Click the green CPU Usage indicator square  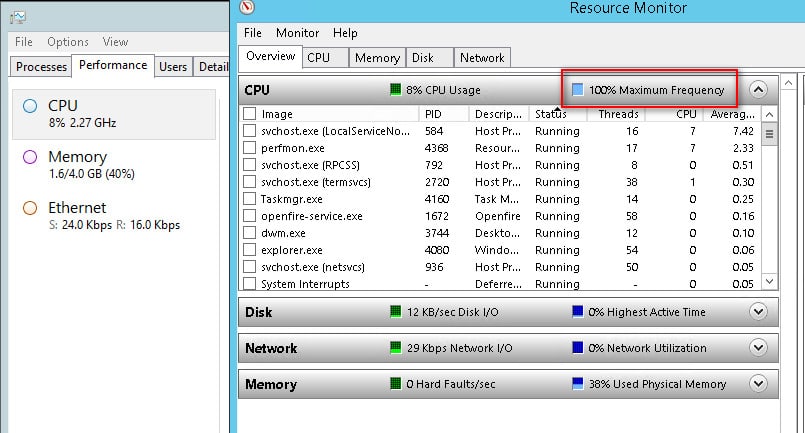coord(395,89)
